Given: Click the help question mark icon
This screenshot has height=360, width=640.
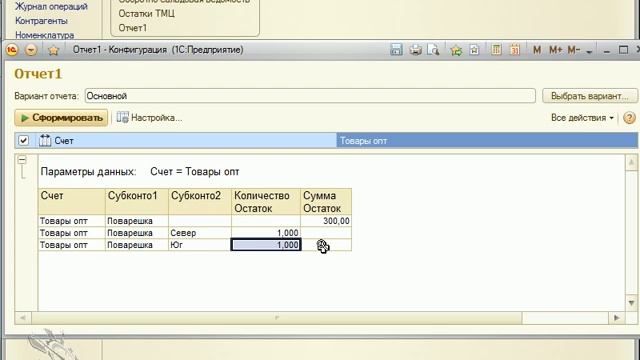Looking at the screenshot, I should click(x=629, y=118).
